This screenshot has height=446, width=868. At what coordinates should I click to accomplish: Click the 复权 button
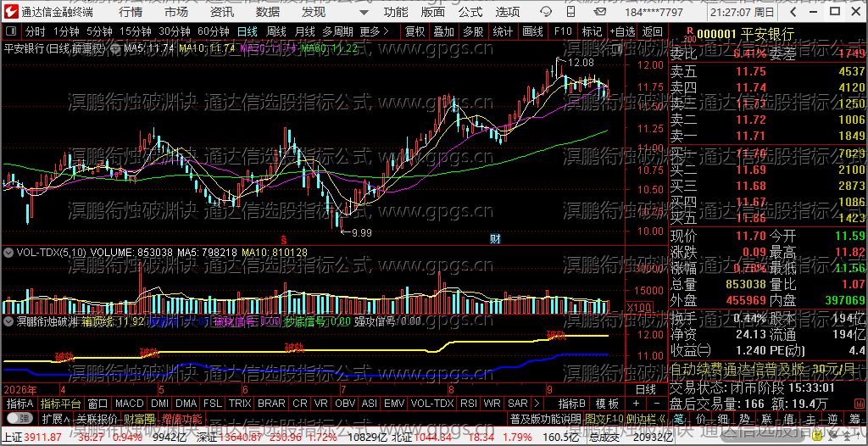415,31
